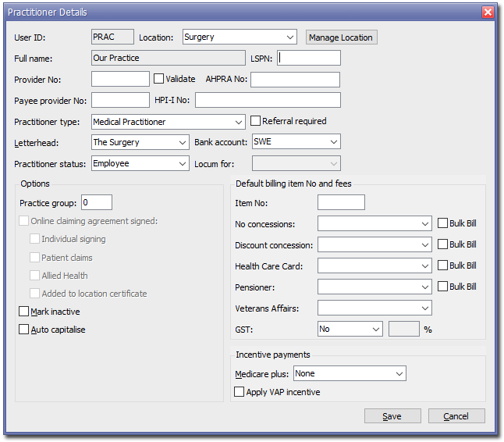Expand the Practitioner type dropdown

click(169, 122)
